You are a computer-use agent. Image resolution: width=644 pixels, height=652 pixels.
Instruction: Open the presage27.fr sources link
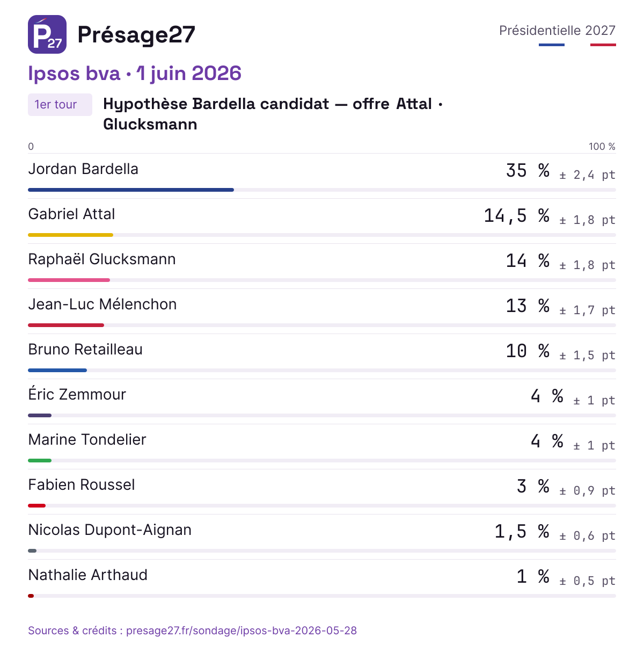(x=192, y=631)
